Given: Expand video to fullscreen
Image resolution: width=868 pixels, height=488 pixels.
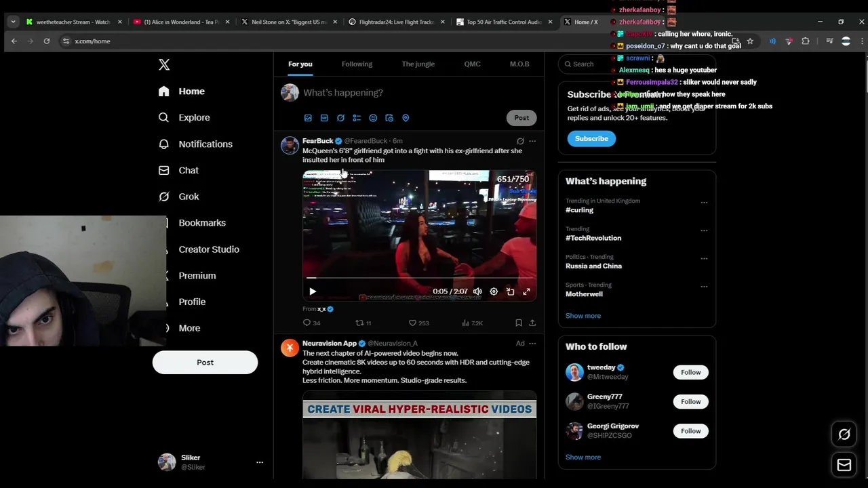Looking at the screenshot, I should tap(526, 291).
